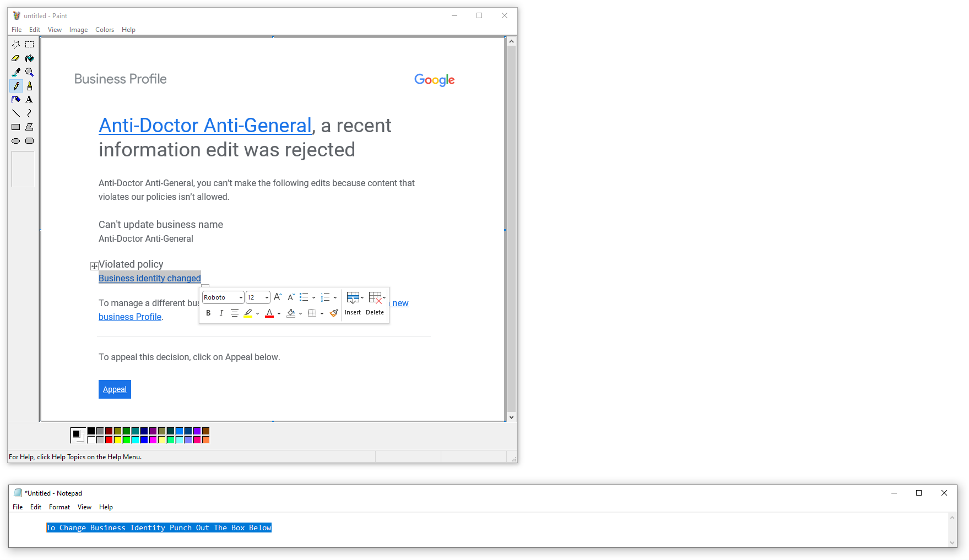Open Paint's Image menu

click(x=79, y=30)
